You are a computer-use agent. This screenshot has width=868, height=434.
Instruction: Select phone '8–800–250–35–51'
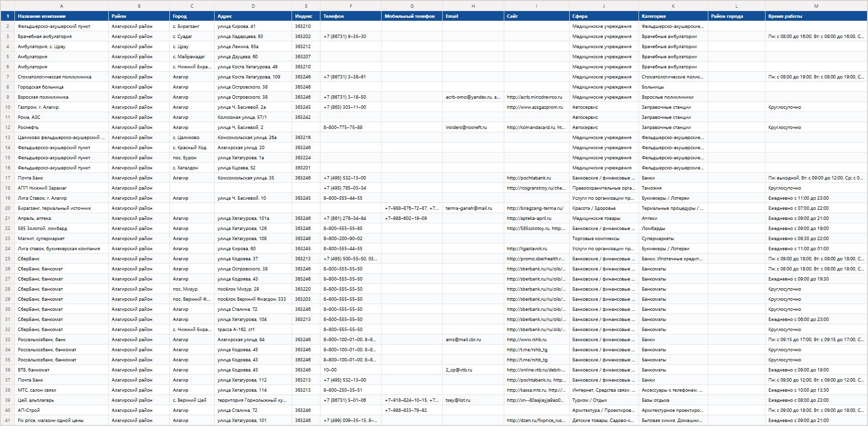click(x=351, y=390)
